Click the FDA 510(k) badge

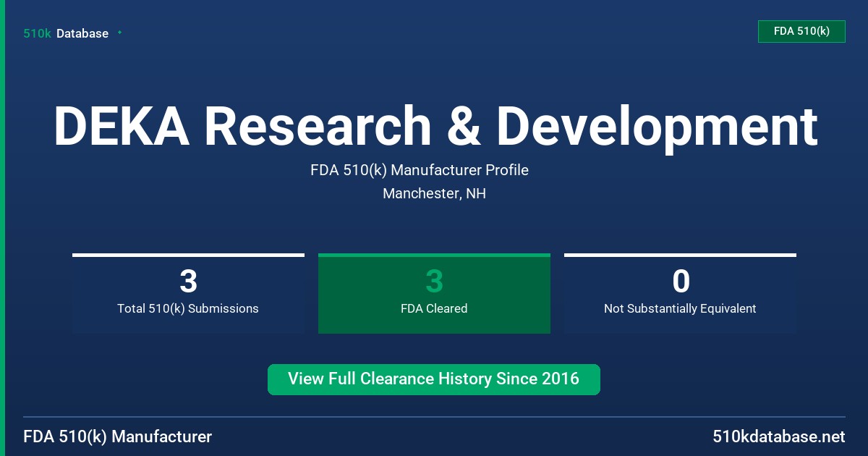[x=801, y=31]
